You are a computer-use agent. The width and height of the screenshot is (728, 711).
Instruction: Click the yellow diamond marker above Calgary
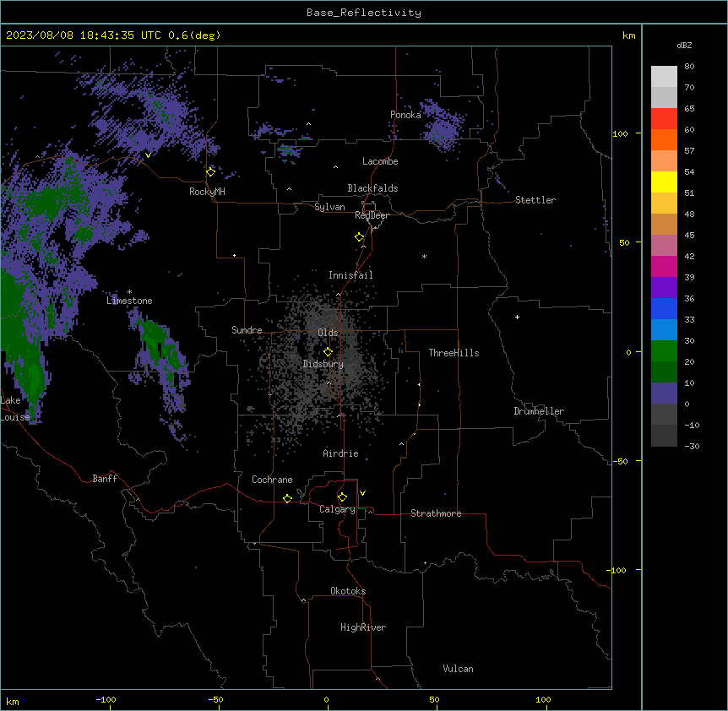point(342,497)
